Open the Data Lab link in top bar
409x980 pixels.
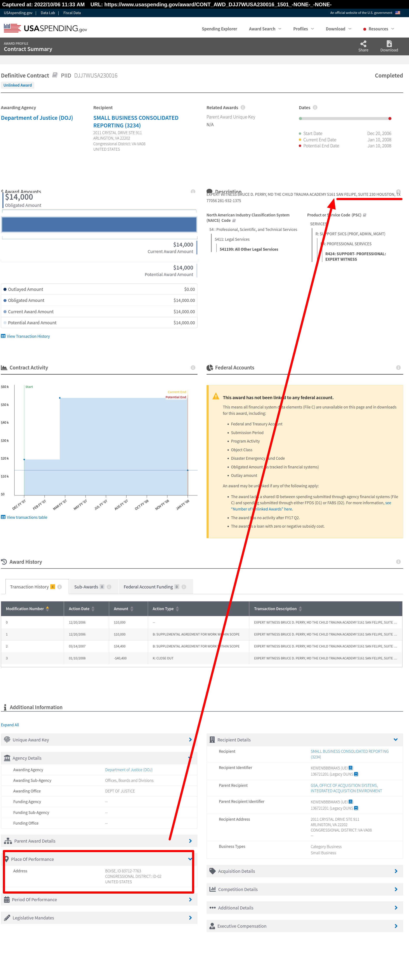pos(48,13)
